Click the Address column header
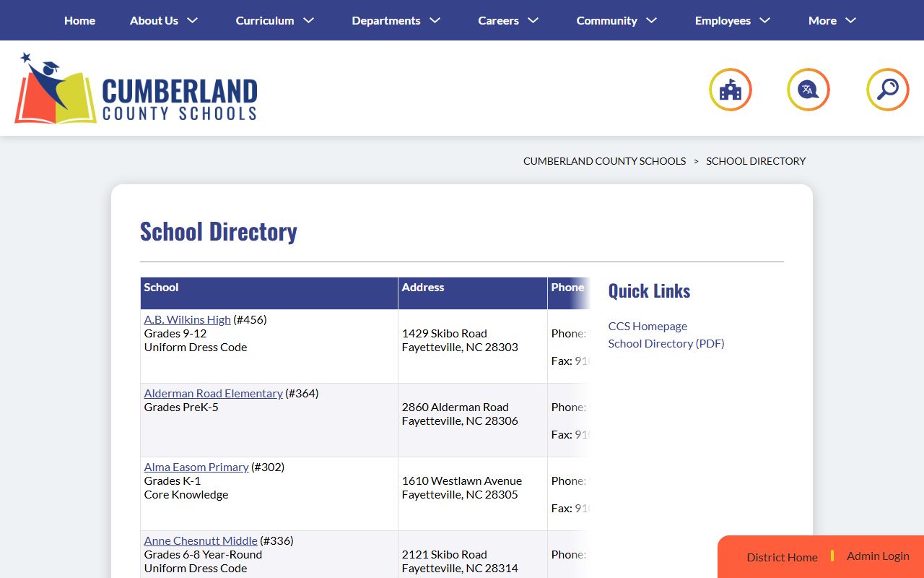This screenshot has height=578, width=924. [x=473, y=293]
